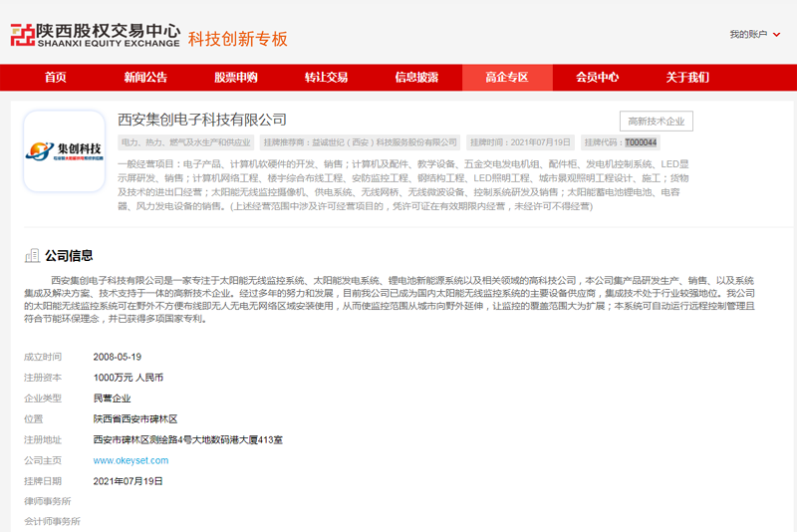
Task: Click the 挂牌时间 2021年07月19日 tag
Action: click(521, 142)
